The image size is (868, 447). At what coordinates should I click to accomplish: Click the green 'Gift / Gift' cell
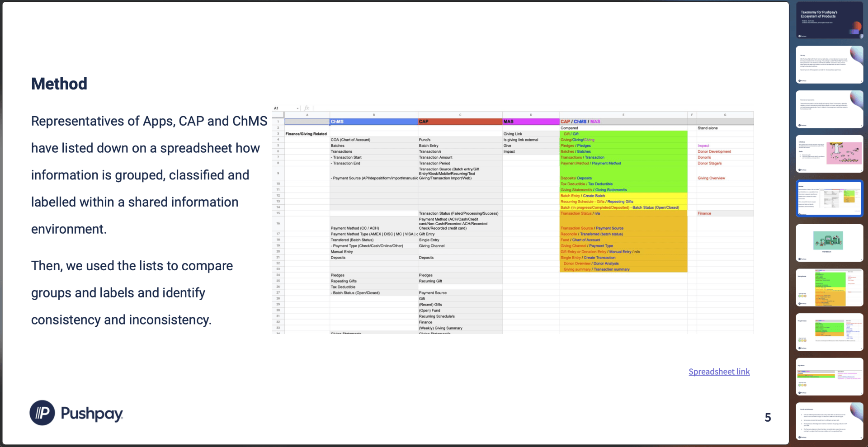pyautogui.click(x=623, y=134)
